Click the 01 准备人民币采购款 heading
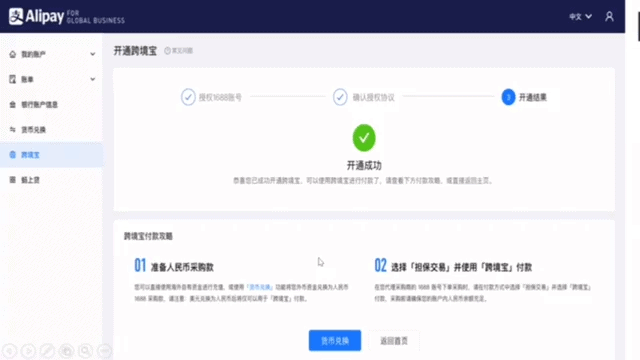Image resolution: width=640 pixels, height=360 pixels. point(174,266)
